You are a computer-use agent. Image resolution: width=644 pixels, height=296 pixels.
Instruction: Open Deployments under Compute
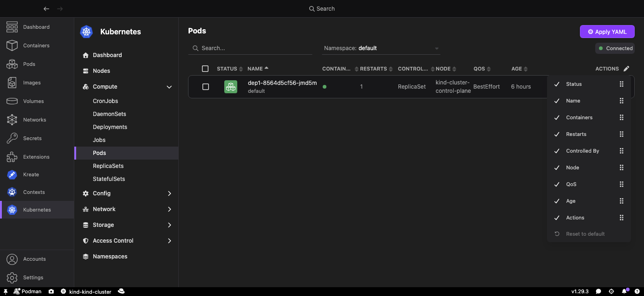pyautogui.click(x=126, y=127)
